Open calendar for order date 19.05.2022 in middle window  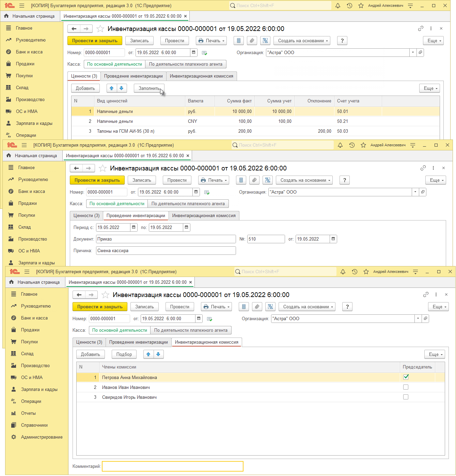pyautogui.click(x=333, y=239)
